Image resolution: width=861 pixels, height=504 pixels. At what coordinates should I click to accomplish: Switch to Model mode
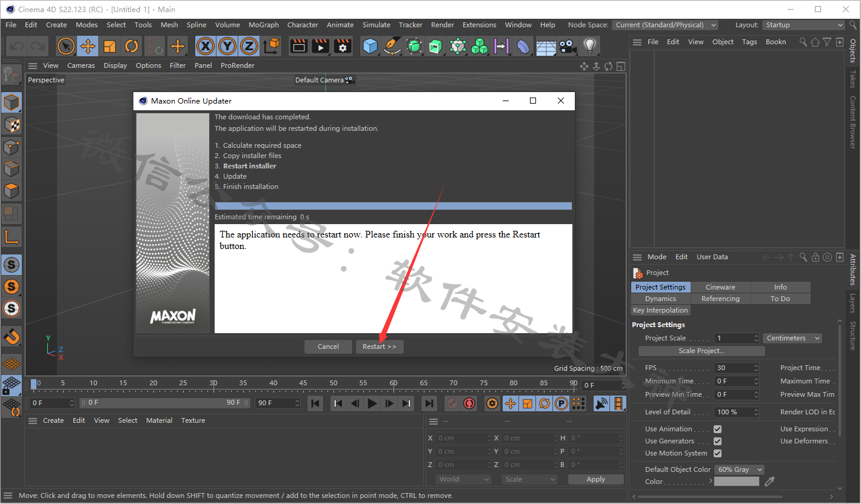12,102
